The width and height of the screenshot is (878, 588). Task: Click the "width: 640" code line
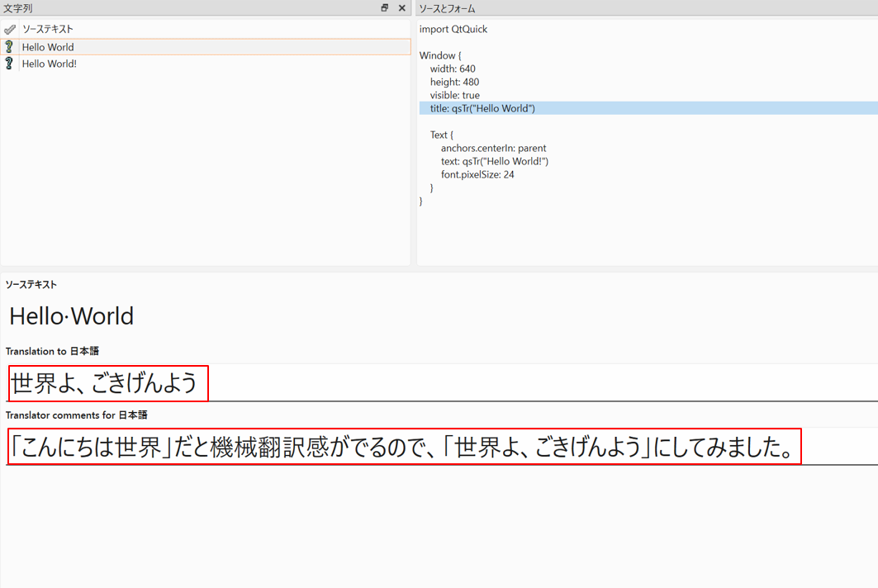pyautogui.click(x=453, y=69)
